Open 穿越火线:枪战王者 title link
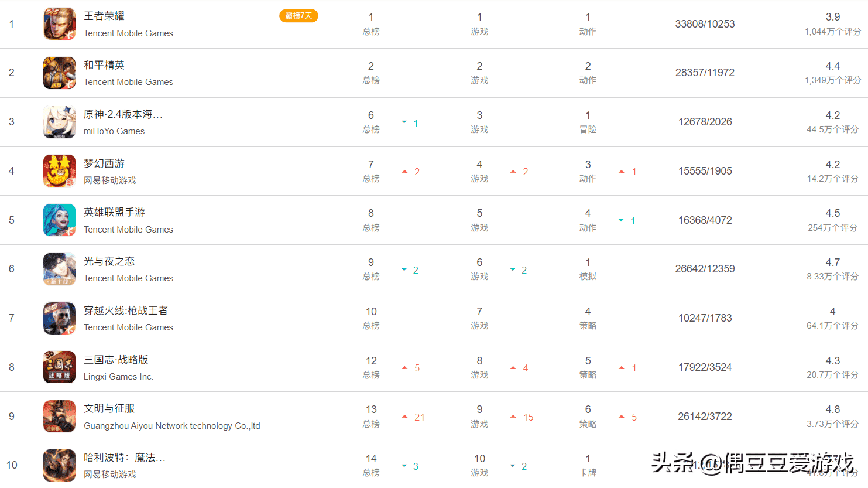The image size is (868, 488). coord(126,310)
